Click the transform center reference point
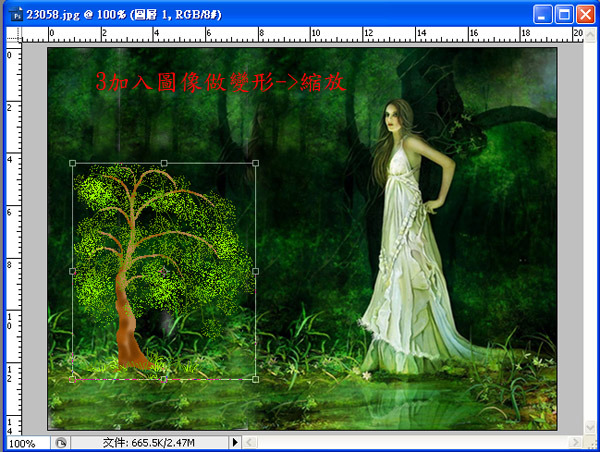600x452 pixels. point(164,271)
